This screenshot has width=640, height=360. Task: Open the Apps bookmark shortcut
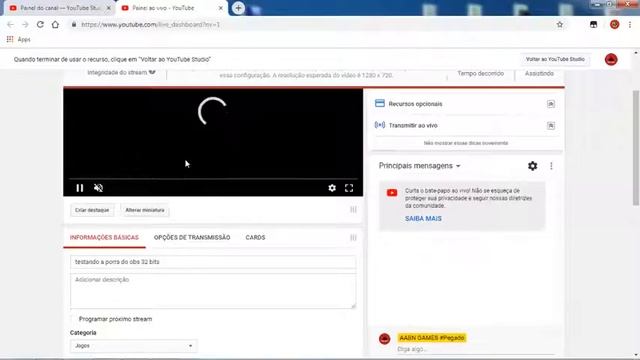[19, 40]
